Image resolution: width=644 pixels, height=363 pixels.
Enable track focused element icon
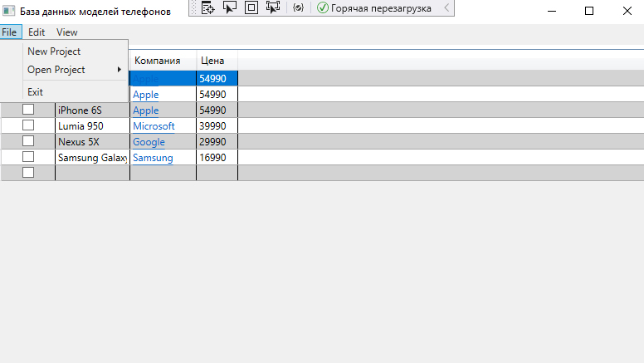(273, 7)
